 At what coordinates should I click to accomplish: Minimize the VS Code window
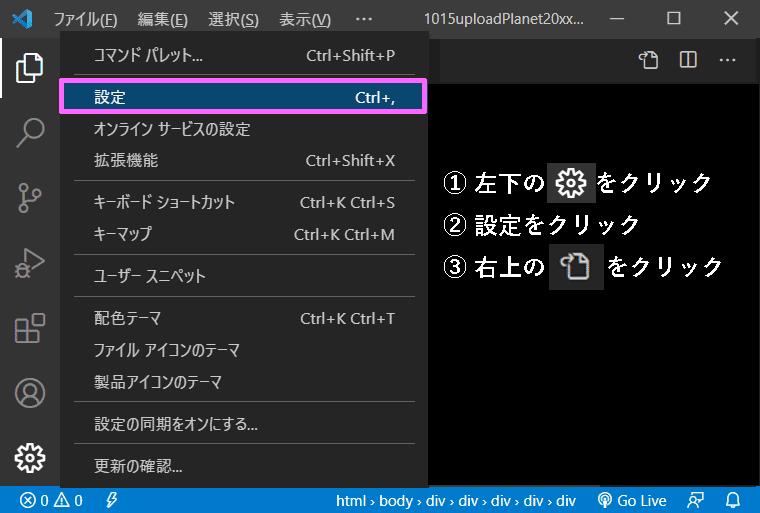pyautogui.click(x=617, y=19)
